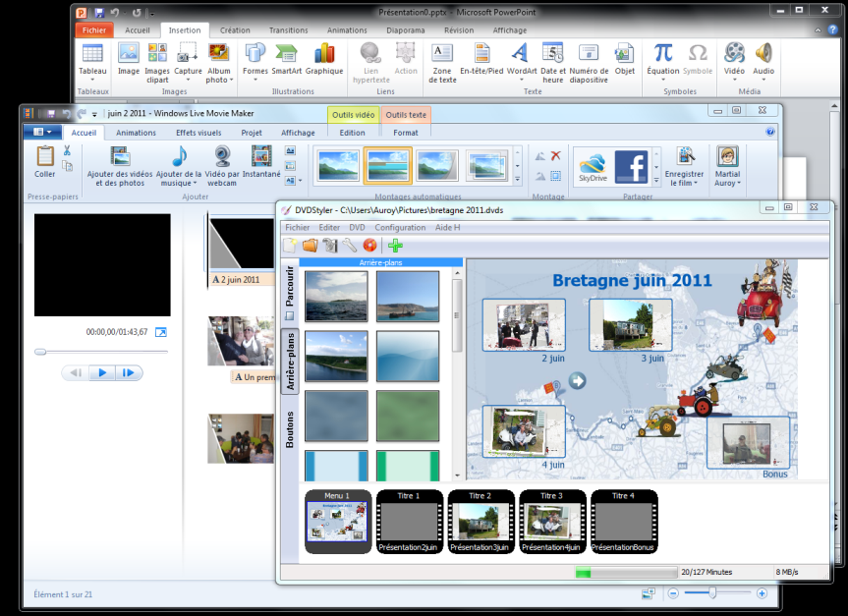848x616 pixels.
Task: Open the Edition tab under Outils vidéo
Action: (x=352, y=133)
